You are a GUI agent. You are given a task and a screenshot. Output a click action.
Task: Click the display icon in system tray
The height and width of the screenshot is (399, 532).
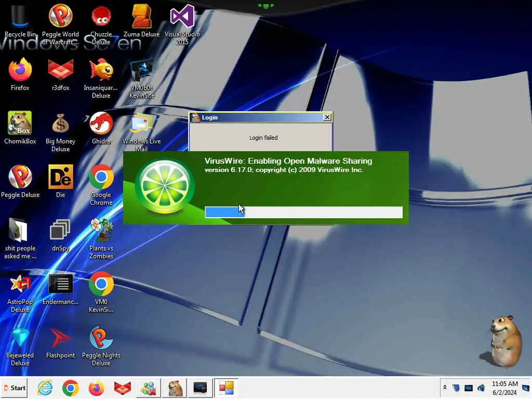pos(469,388)
